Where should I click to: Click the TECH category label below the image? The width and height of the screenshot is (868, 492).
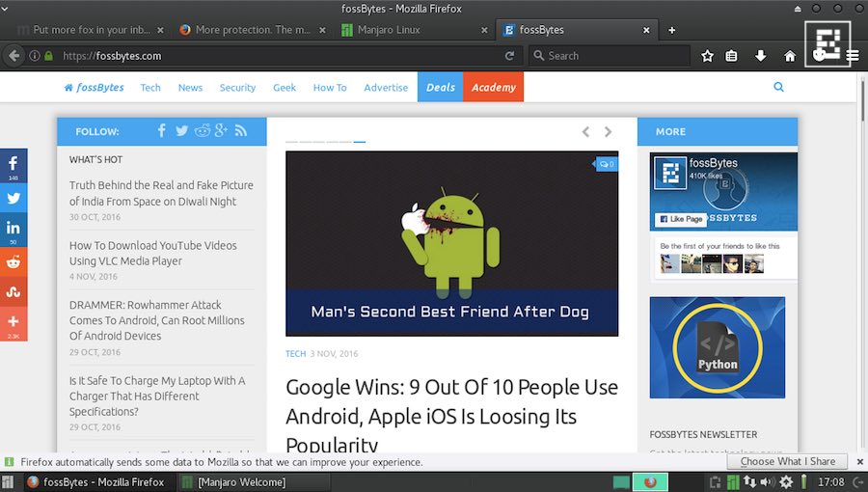click(296, 354)
